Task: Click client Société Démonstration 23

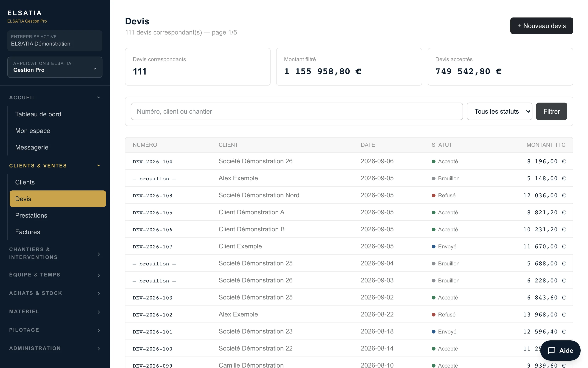Action: click(x=256, y=331)
